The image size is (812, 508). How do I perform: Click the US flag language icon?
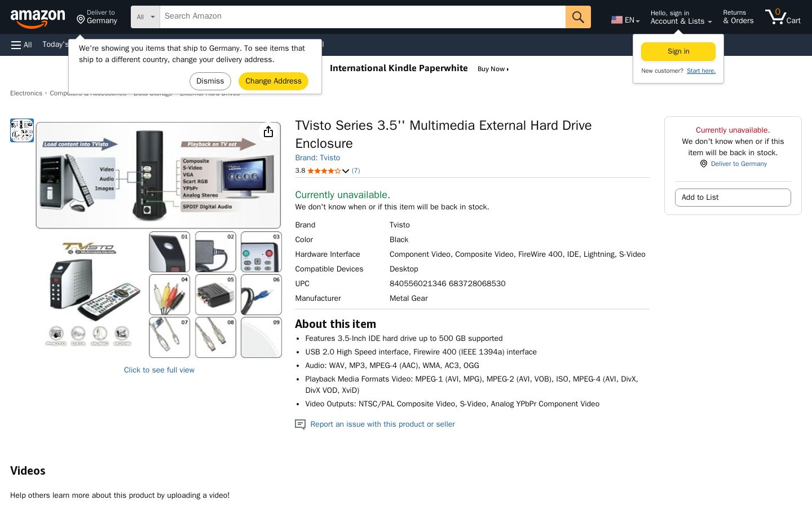(x=617, y=20)
